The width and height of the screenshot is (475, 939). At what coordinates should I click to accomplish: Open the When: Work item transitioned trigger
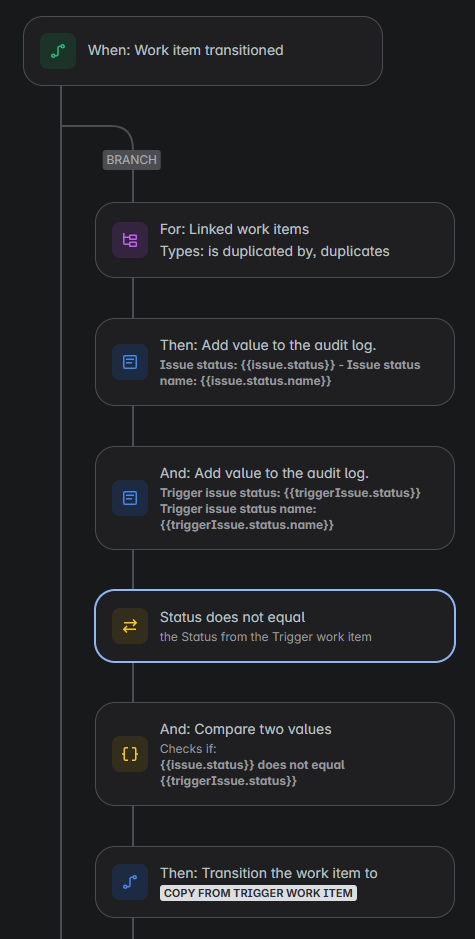(203, 51)
